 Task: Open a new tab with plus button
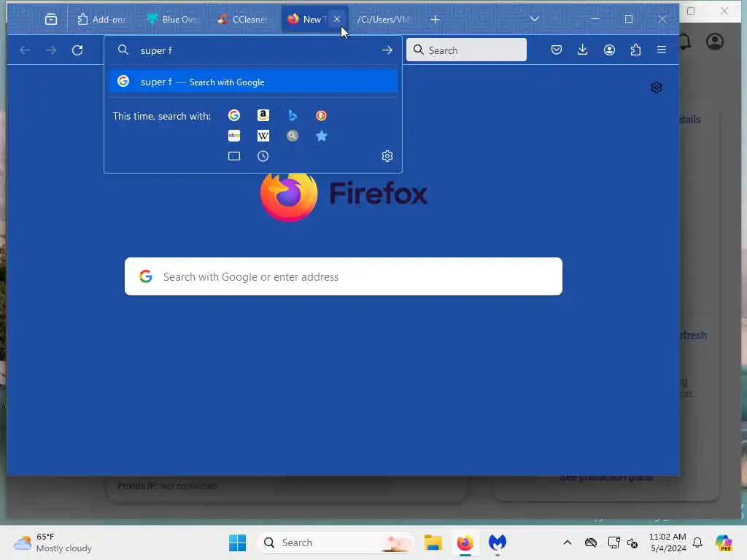(435, 20)
